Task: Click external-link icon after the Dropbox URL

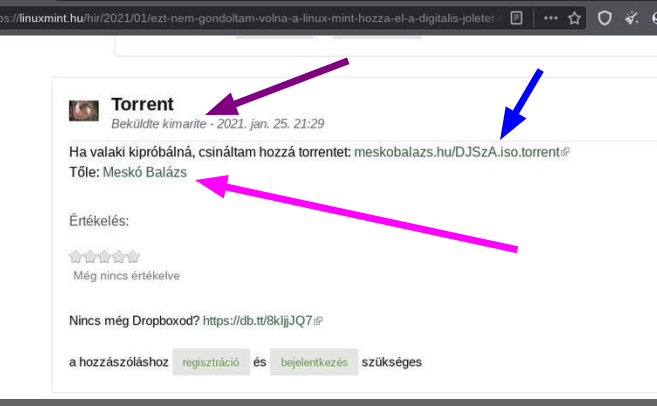Action: click(318, 322)
